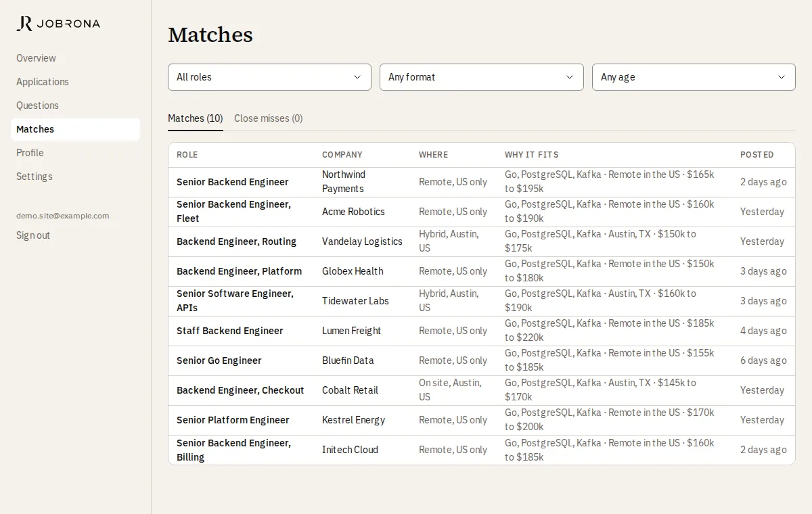
Task: Open the Backend Engineer, Checkout role
Action: tap(240, 390)
